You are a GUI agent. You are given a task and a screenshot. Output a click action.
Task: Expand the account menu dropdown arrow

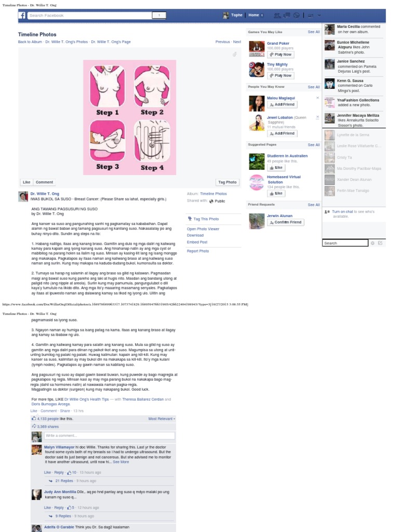pos(319,15)
